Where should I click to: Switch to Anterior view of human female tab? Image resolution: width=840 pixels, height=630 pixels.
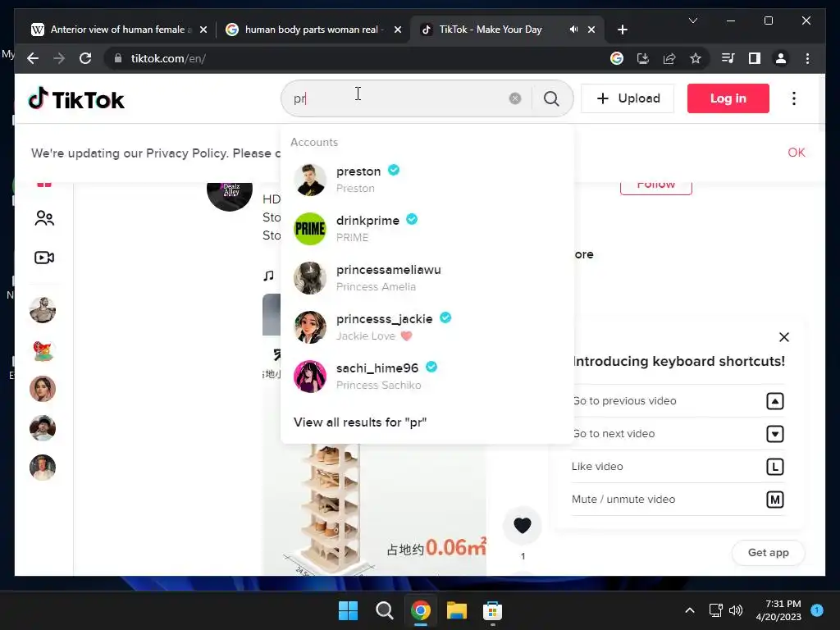point(117,30)
